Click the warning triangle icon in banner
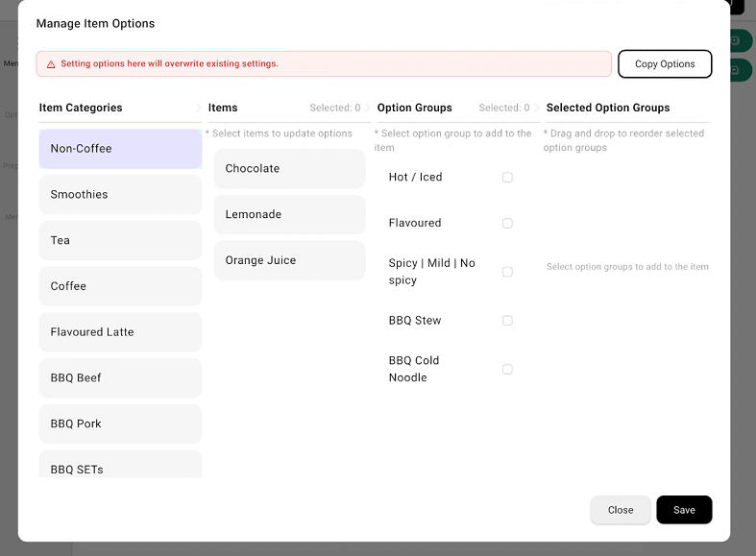The image size is (756, 556). 51,64
